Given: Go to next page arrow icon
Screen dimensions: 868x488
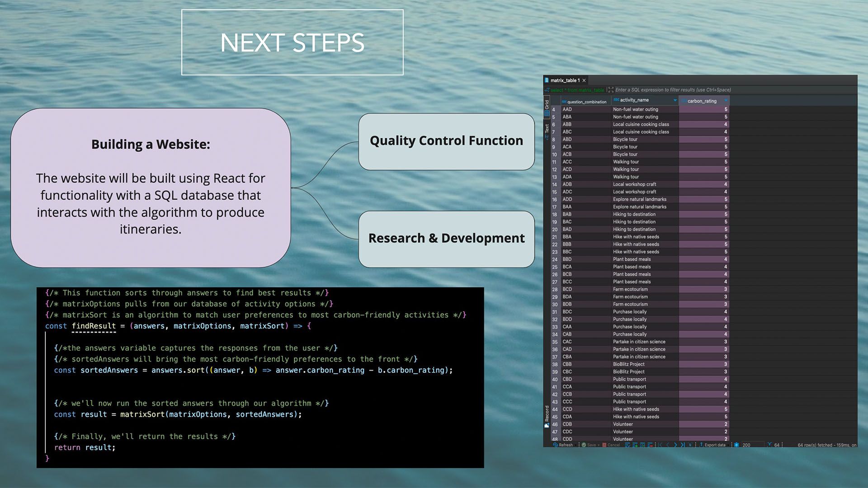Looking at the screenshot, I should pyautogui.click(x=675, y=445).
